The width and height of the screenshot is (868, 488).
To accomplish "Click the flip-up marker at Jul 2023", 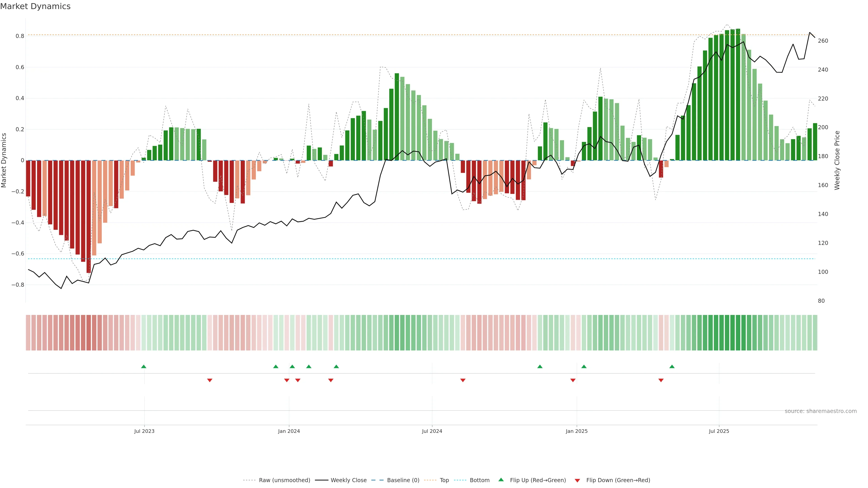I will pyautogui.click(x=144, y=366).
